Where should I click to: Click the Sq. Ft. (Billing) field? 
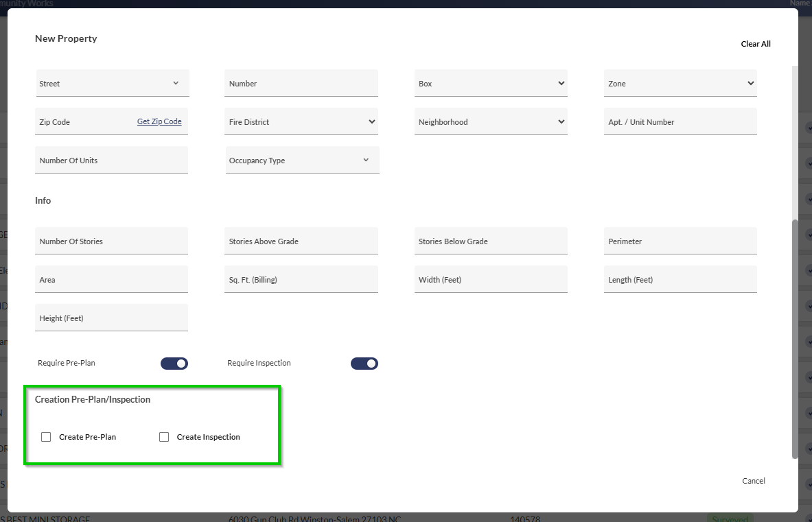click(301, 280)
